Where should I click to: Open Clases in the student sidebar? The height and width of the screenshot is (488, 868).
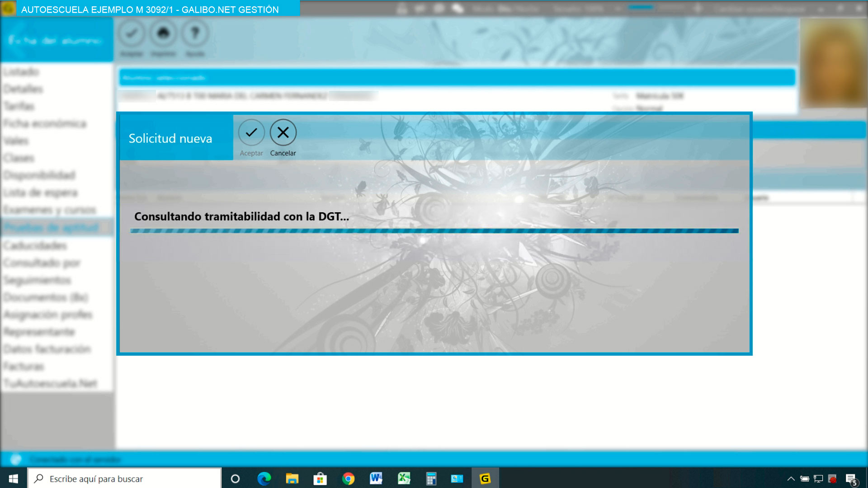[19, 158]
